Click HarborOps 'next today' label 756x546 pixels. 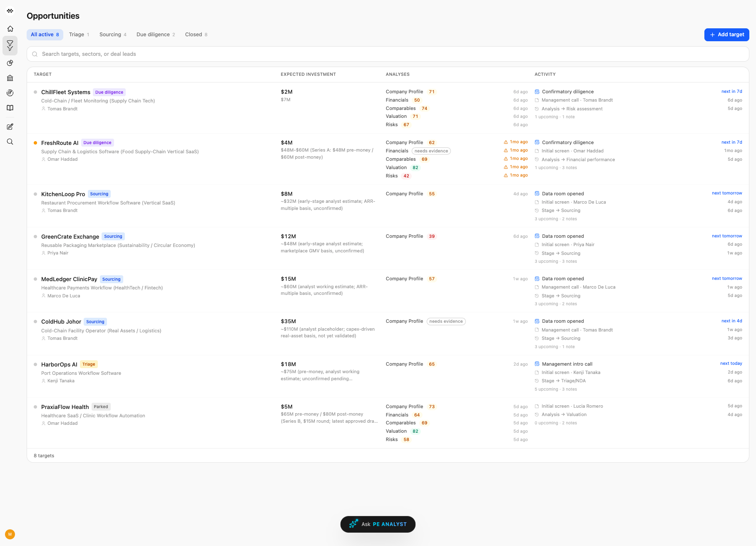click(731, 364)
